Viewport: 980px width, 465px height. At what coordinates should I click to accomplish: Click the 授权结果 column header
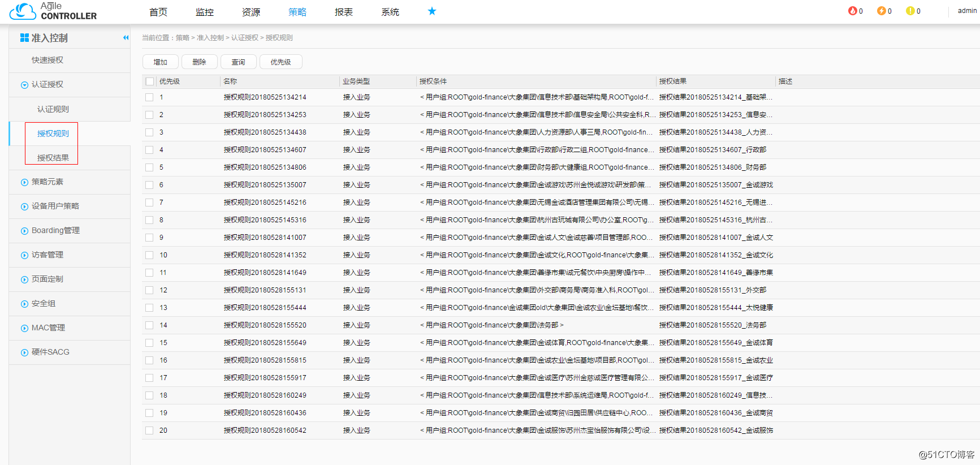coord(673,81)
